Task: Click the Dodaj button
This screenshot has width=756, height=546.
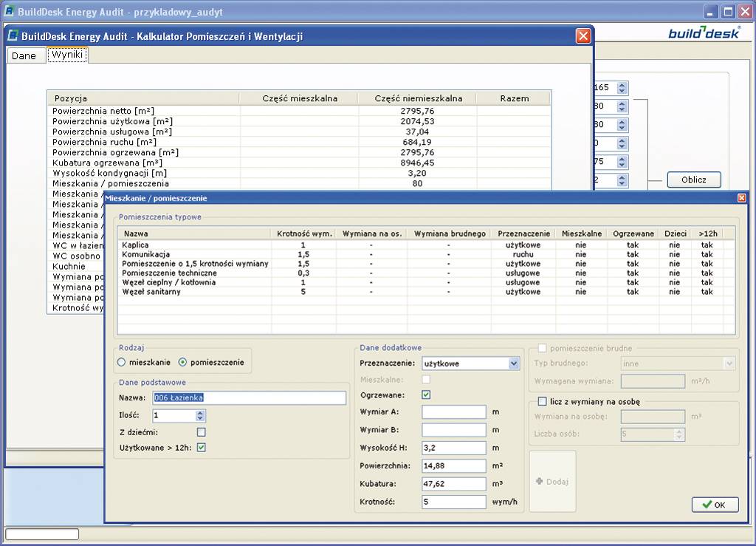Action: [x=552, y=482]
